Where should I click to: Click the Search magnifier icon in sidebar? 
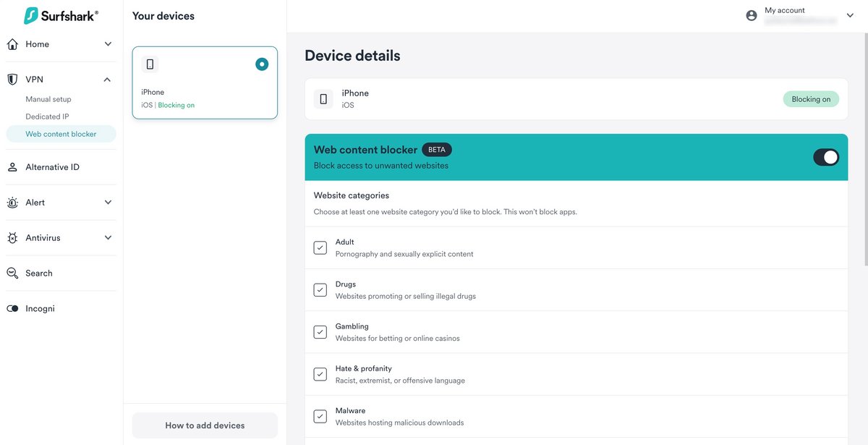coord(12,274)
